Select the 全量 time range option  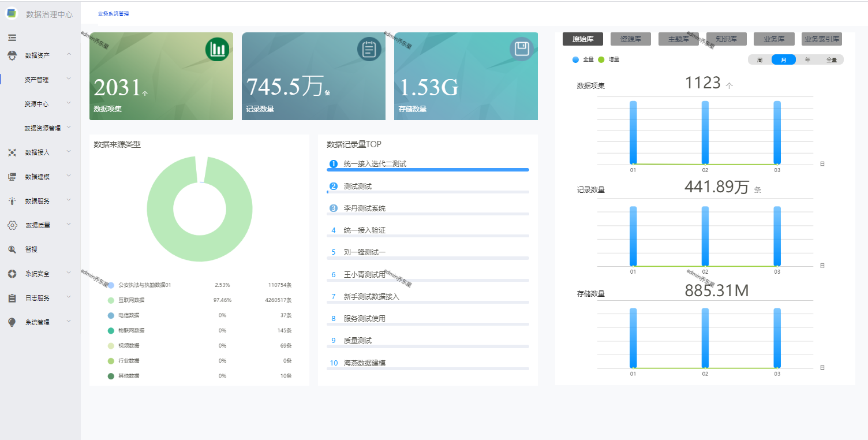tap(831, 59)
